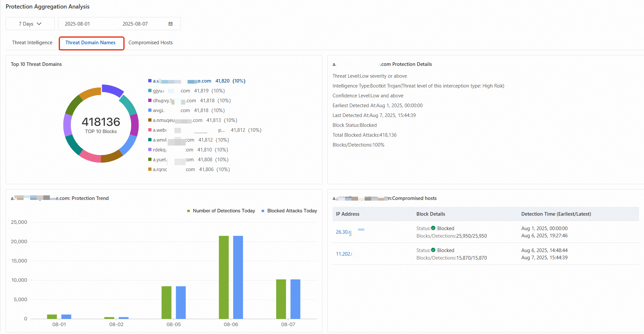Screen dimensions: 644x334
Task: Open the 26.30 IP address link
Action: (x=343, y=232)
